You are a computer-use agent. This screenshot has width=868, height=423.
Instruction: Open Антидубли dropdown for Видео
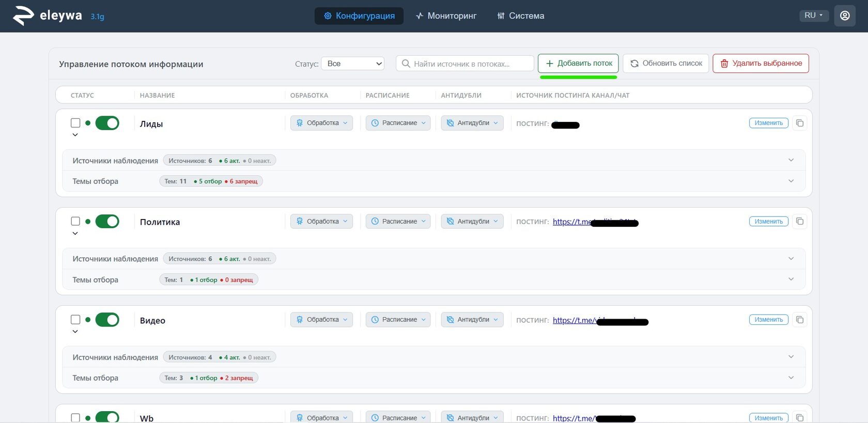[472, 320]
